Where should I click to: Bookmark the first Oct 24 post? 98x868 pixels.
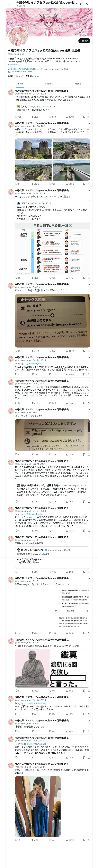(84, 117)
